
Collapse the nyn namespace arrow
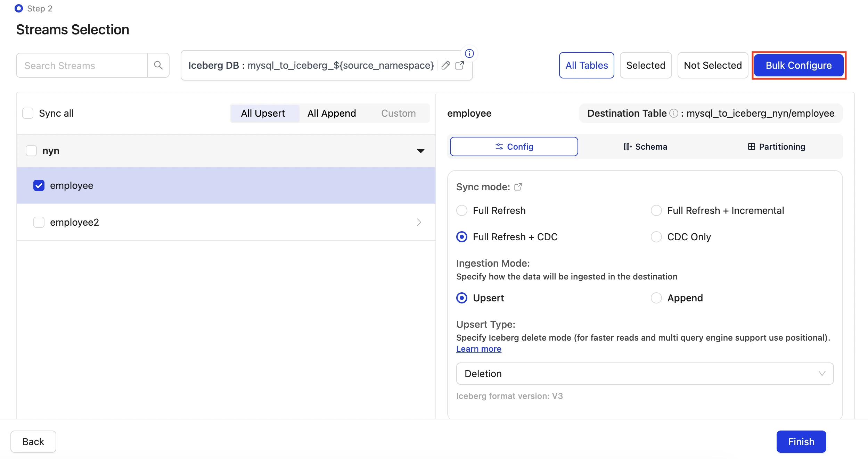[421, 151]
